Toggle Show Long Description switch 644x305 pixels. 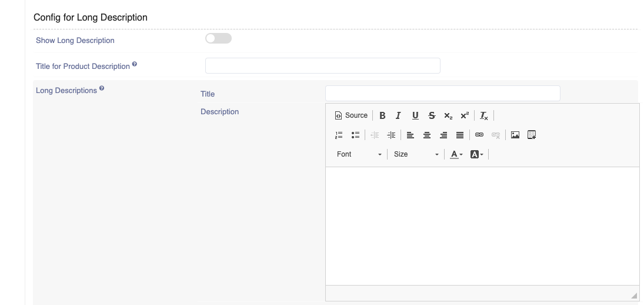[219, 38]
